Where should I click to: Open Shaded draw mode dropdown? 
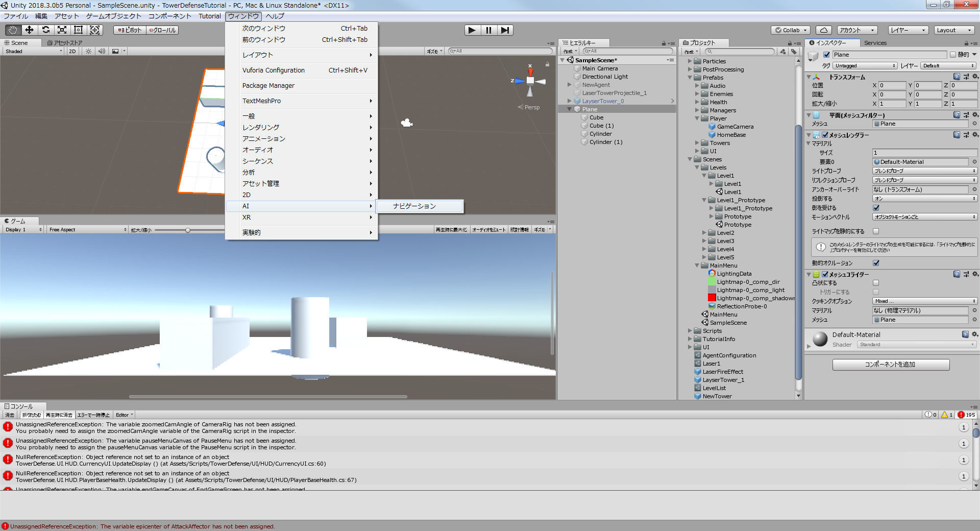point(33,51)
